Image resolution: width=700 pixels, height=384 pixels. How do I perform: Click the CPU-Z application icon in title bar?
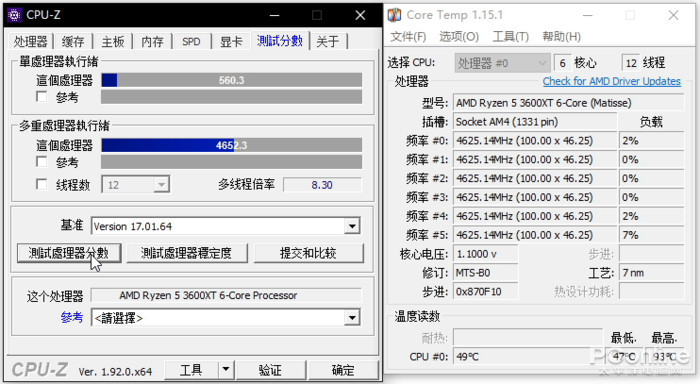pos(14,15)
